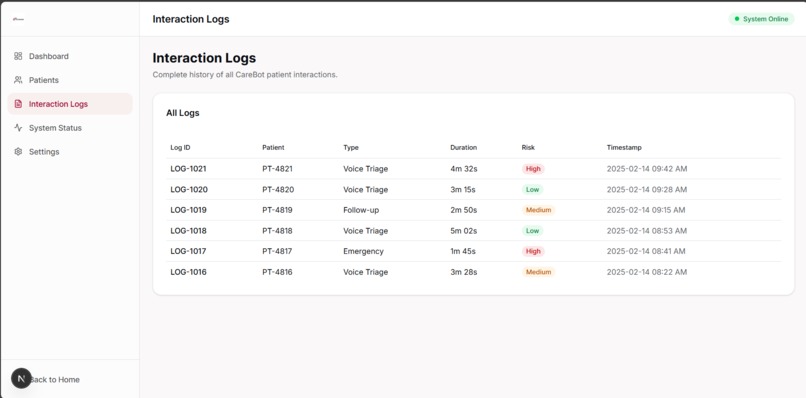This screenshot has height=398, width=806.
Task: Click patient ID PT-4821
Action: point(278,169)
